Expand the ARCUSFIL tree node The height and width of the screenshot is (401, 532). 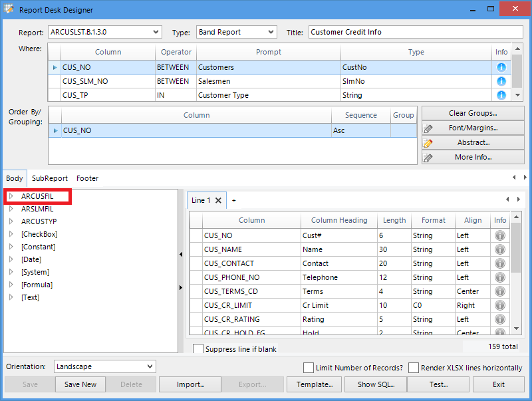(x=11, y=196)
